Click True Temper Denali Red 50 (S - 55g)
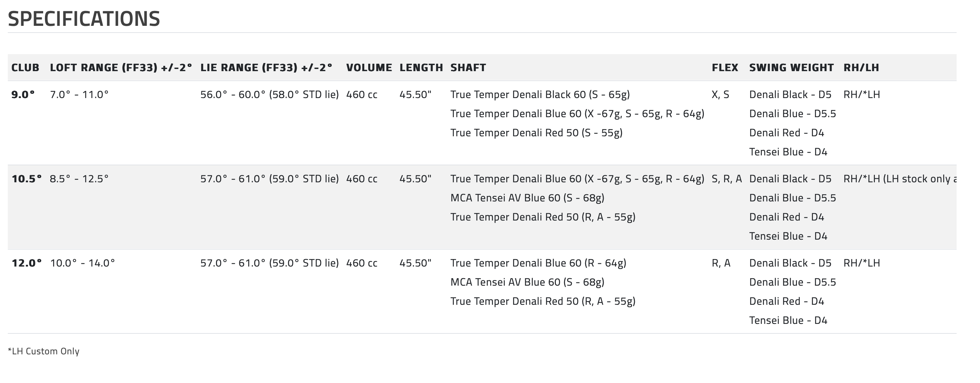 536,133
